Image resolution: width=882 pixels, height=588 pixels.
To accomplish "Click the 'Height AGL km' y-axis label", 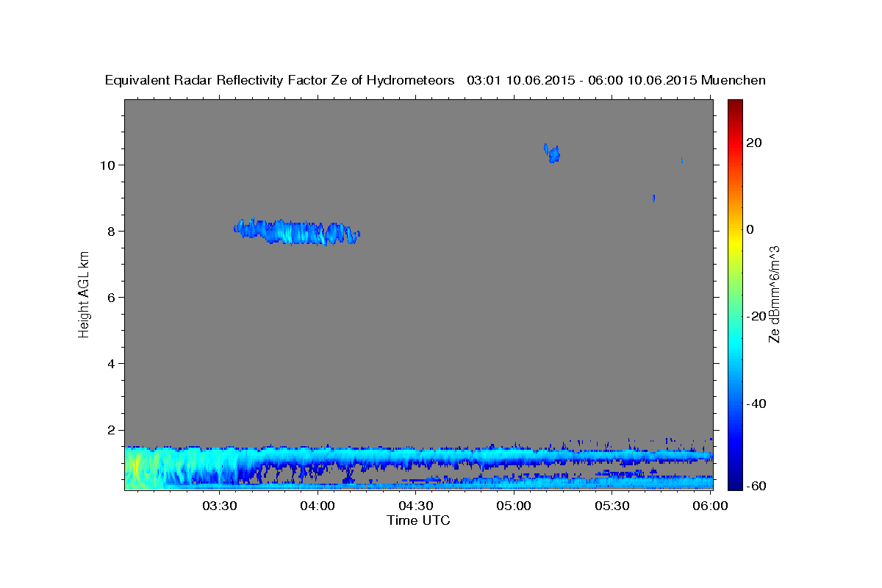I will (x=85, y=294).
